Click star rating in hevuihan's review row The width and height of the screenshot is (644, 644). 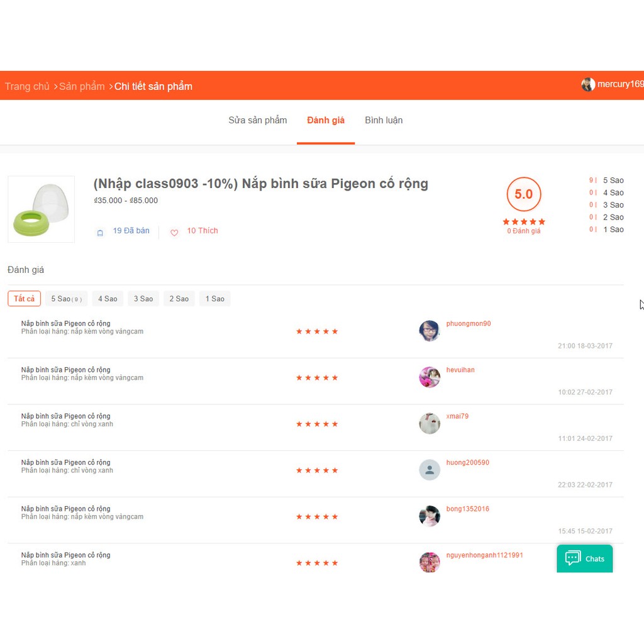coord(317,378)
